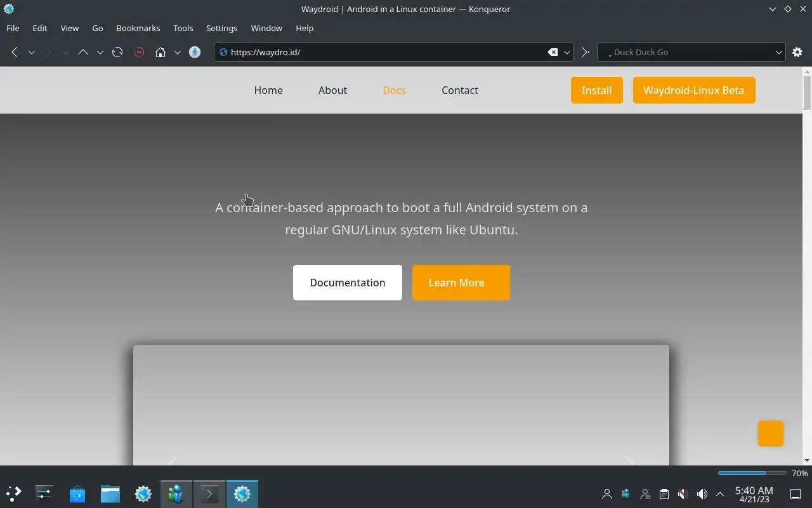812x508 pixels.
Task: Launch Discover software store from taskbar
Action: pos(77,493)
